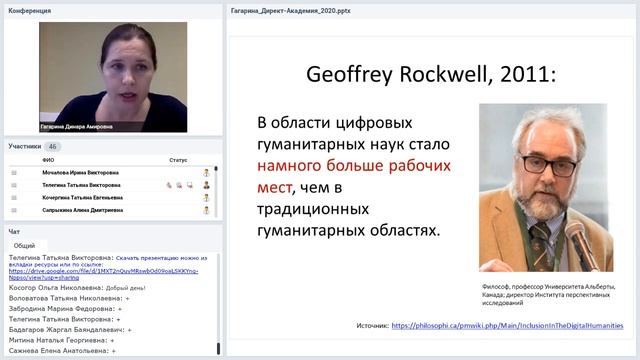Screen dimensions: 640x360
Task: Click the Участники panel title
Action: (25, 146)
